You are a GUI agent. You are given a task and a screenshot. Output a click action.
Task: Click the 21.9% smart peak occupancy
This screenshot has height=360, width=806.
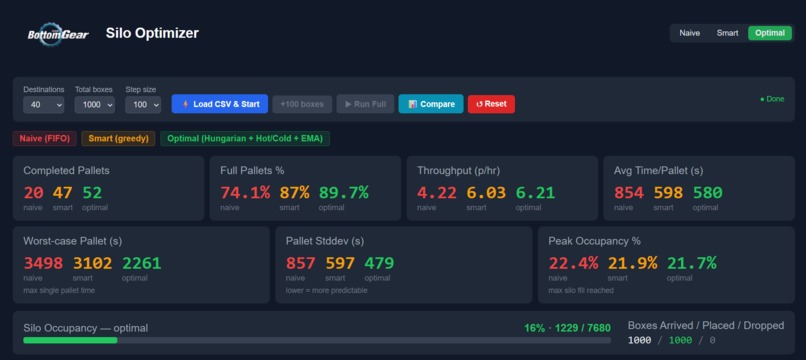632,263
